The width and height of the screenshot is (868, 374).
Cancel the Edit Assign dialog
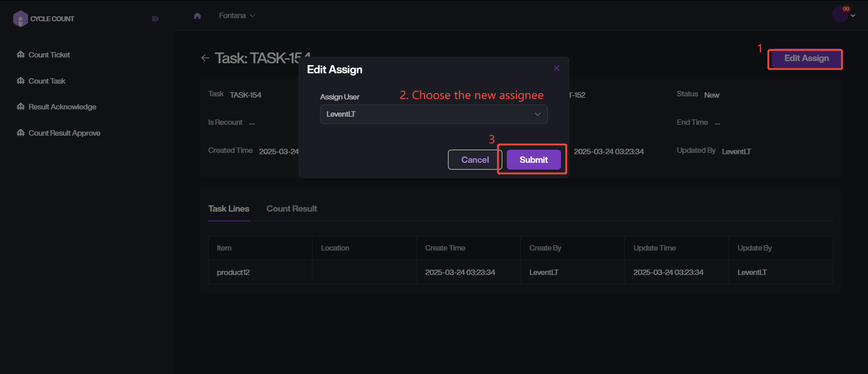coord(475,160)
